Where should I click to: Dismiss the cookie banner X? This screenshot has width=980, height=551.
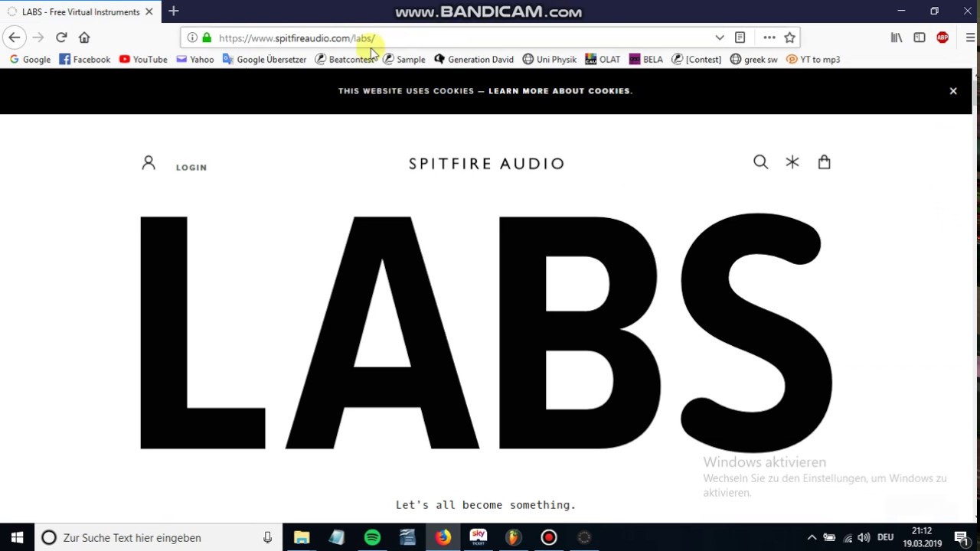(x=953, y=91)
